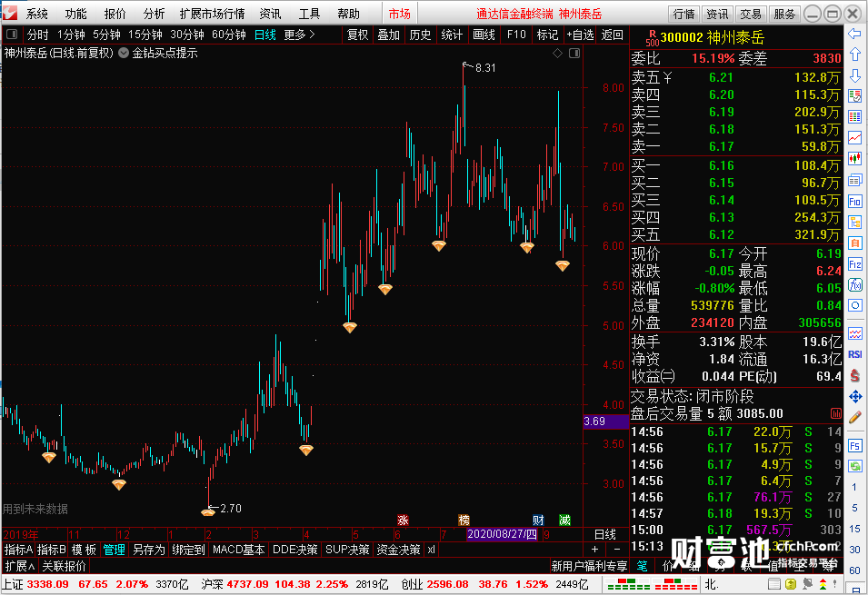Select the pencil drawing tool icon

[854, 417]
